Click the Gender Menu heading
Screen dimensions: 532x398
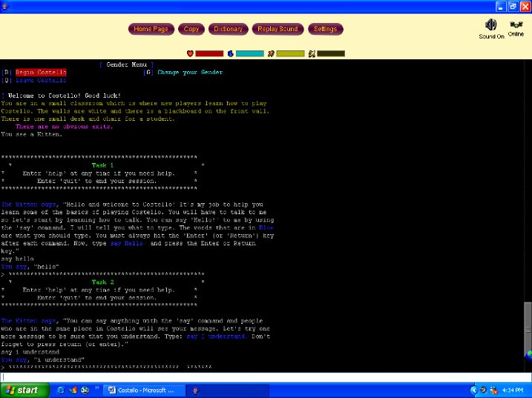coord(127,64)
